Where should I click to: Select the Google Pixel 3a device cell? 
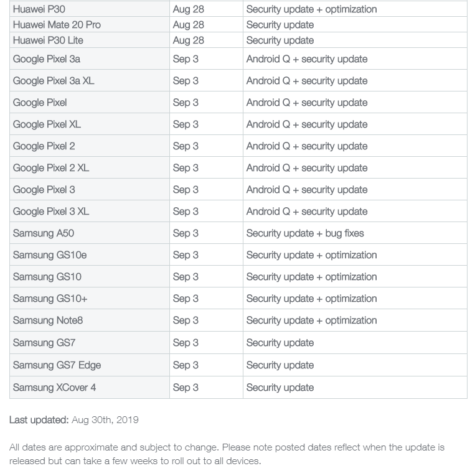(x=47, y=59)
